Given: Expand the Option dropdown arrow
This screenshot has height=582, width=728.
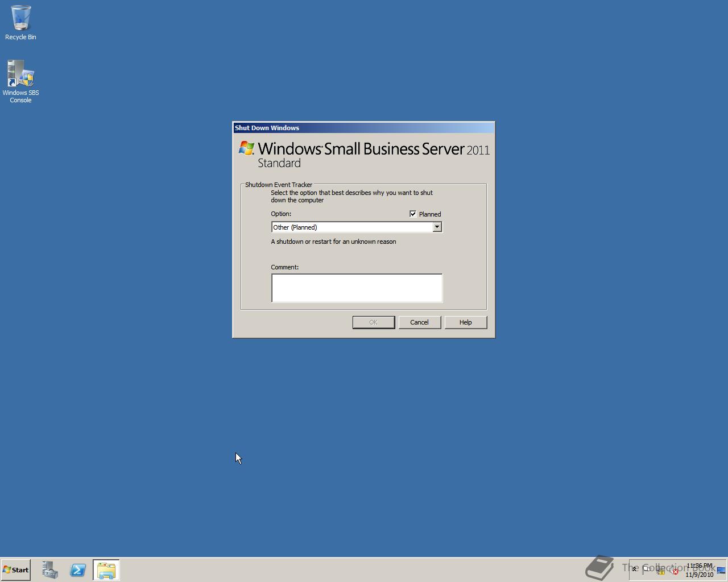Looking at the screenshot, I should [x=437, y=227].
